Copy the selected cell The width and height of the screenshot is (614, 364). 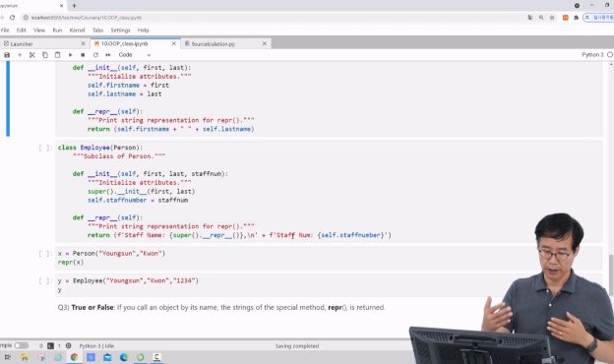(45, 55)
